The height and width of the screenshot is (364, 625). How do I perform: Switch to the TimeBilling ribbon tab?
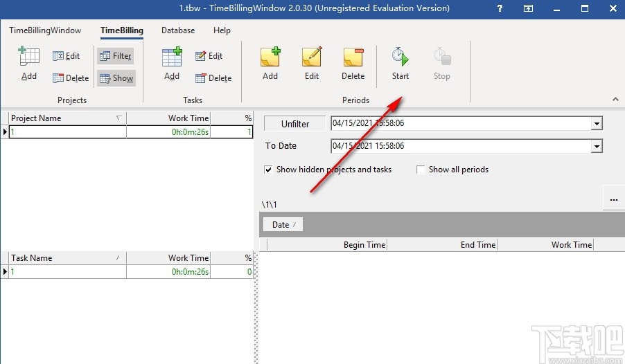[121, 30]
